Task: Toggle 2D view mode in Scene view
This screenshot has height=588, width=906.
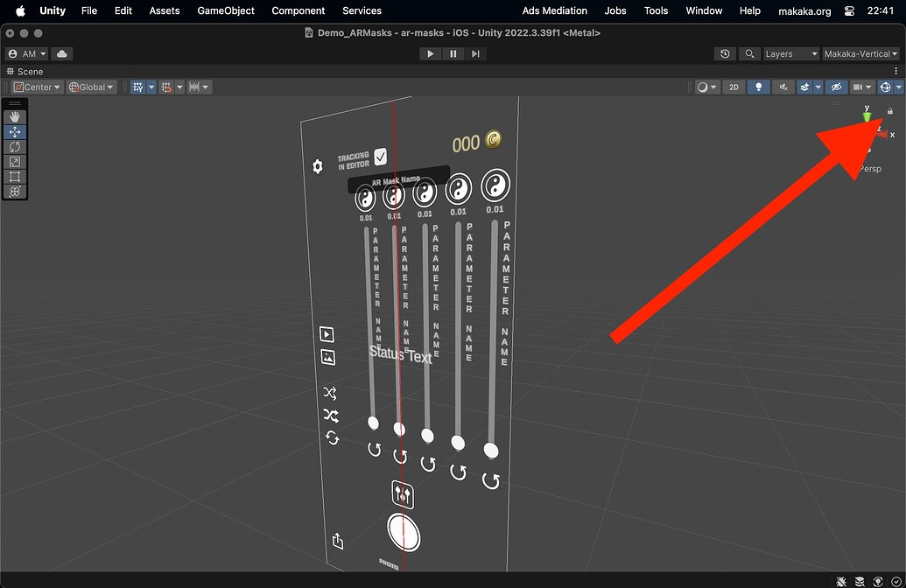Action: coord(734,87)
